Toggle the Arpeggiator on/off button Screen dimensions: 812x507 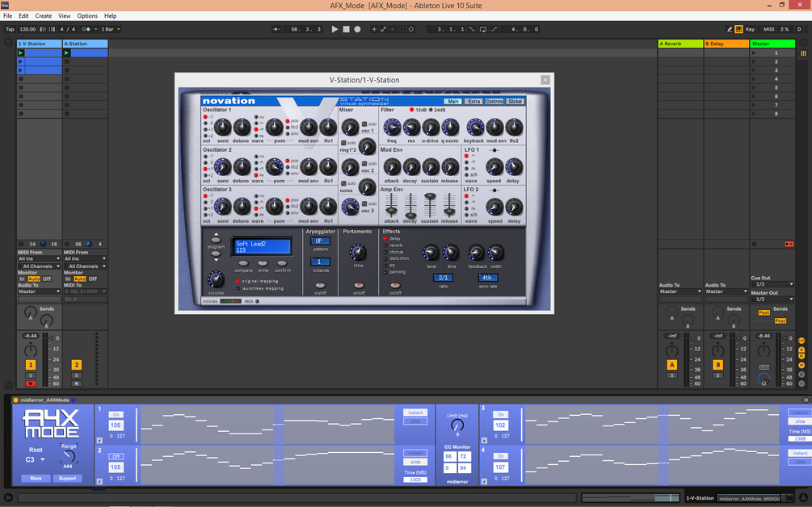[320, 286]
